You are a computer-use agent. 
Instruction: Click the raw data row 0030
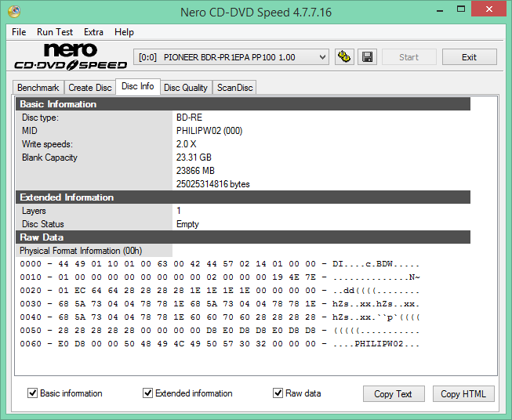pyautogui.click(x=220, y=304)
